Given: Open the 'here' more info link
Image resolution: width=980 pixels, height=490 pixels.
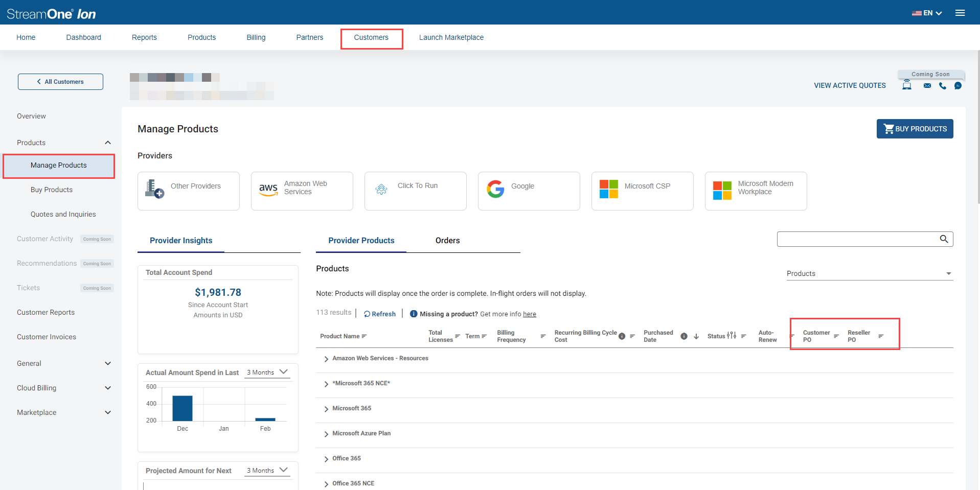Looking at the screenshot, I should (x=530, y=314).
